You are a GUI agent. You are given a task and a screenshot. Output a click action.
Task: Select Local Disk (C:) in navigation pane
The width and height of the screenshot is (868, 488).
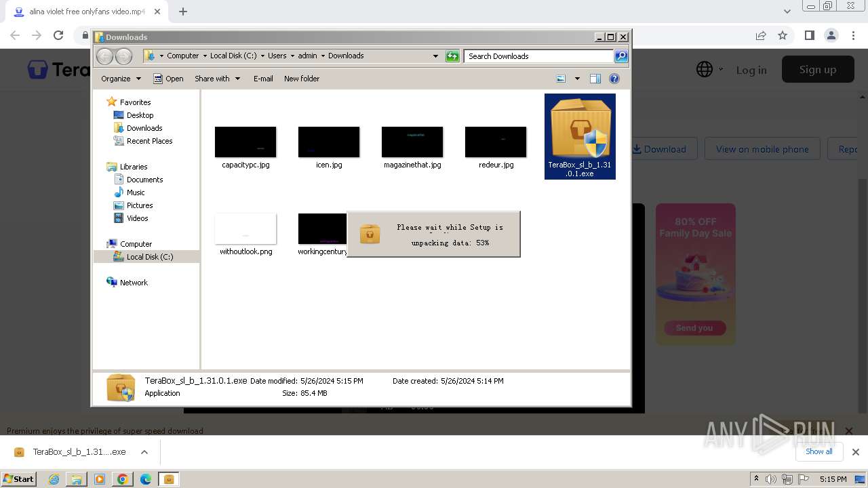147,257
